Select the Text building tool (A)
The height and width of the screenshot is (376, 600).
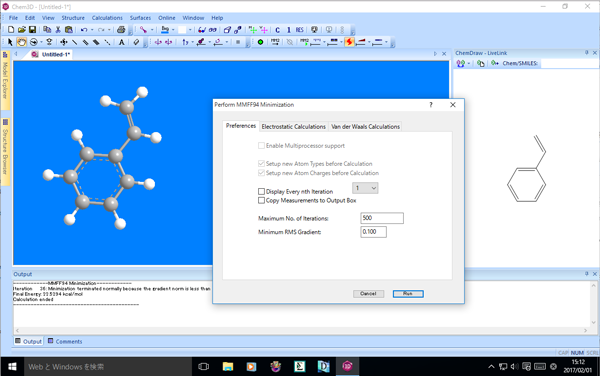[x=121, y=42]
